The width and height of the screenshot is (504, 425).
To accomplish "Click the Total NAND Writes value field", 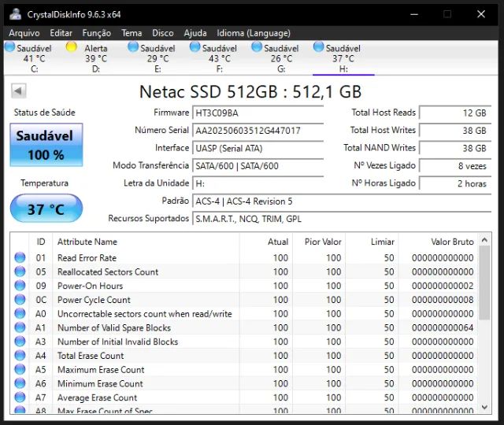I will click(455, 149).
